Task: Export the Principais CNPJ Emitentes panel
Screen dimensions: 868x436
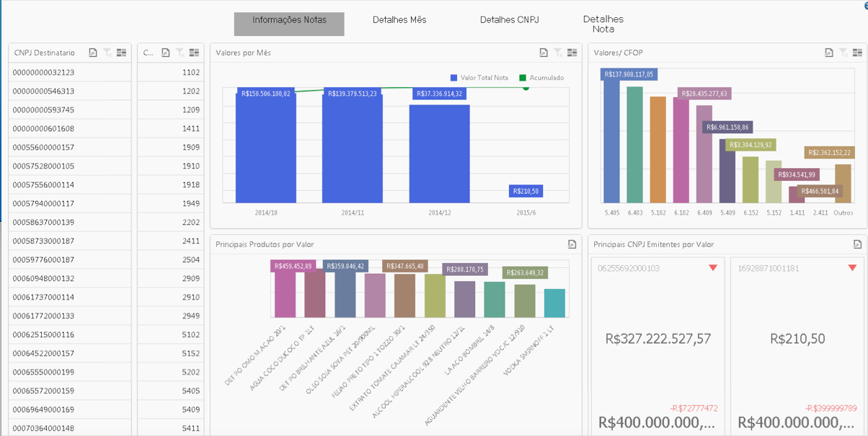Action: pyautogui.click(x=858, y=244)
